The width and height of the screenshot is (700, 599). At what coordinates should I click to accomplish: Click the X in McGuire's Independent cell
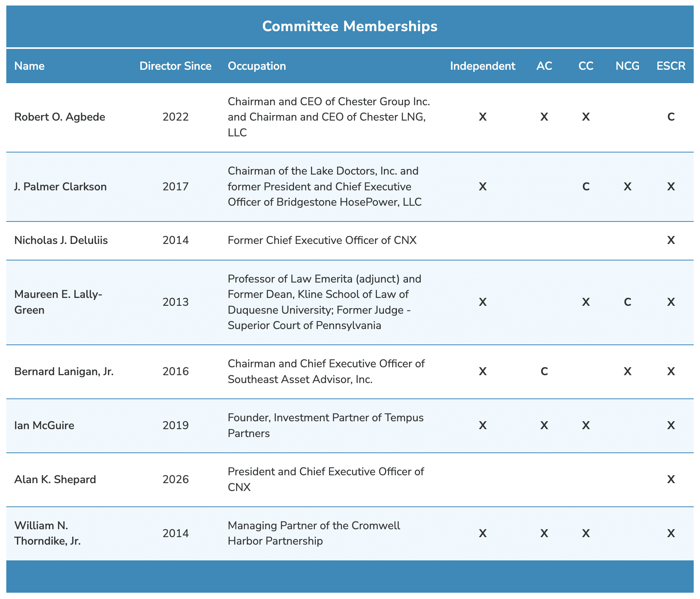point(482,425)
